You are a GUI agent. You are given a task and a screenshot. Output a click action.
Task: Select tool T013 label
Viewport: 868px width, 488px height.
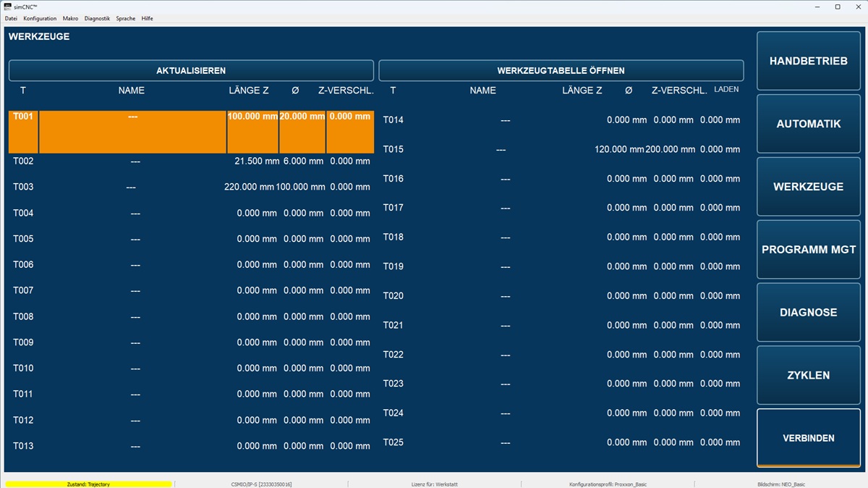[x=23, y=446]
